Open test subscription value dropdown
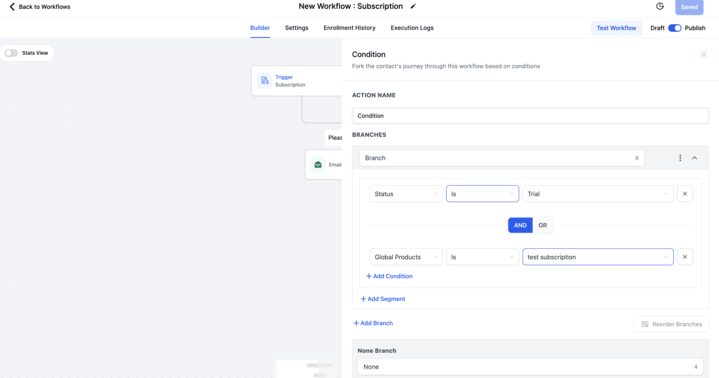 coord(598,257)
